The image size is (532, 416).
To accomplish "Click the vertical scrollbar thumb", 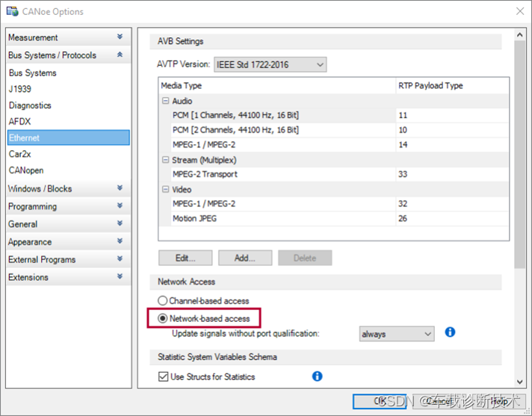I will 520,155.
